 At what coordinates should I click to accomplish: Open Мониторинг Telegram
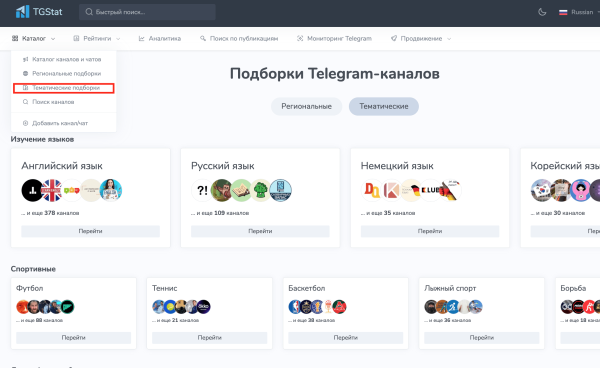334,39
